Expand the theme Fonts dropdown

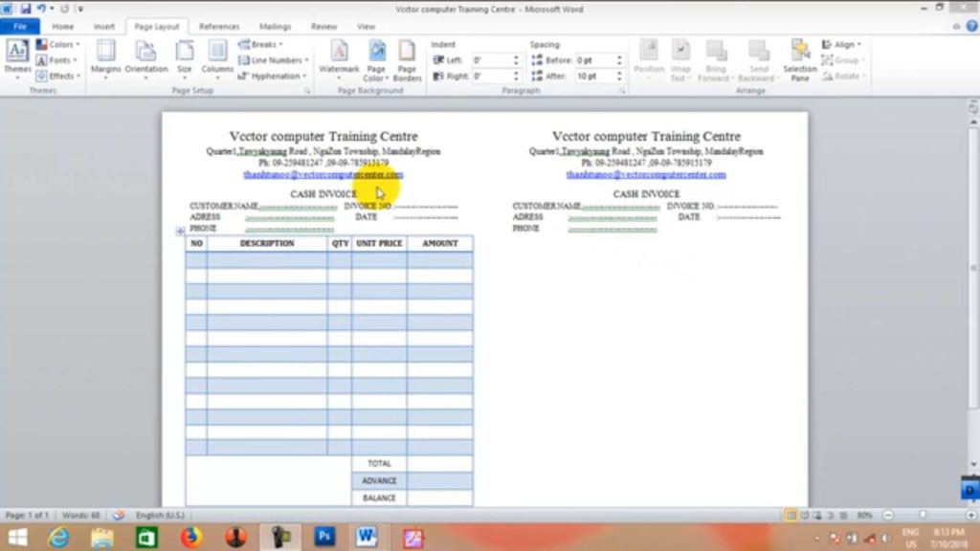coord(56,60)
